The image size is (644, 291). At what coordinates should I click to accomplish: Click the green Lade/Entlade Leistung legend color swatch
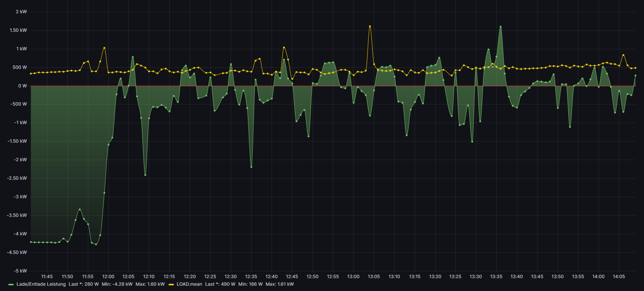11,284
